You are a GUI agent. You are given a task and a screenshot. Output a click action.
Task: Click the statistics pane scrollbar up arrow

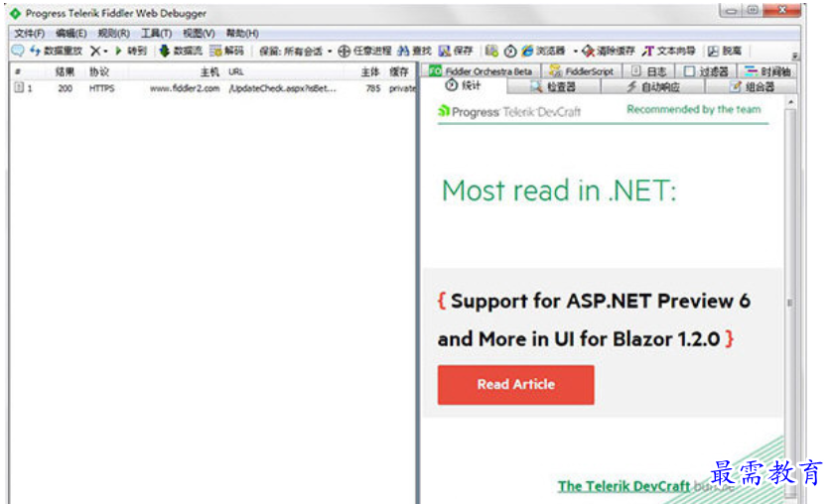[x=790, y=101]
